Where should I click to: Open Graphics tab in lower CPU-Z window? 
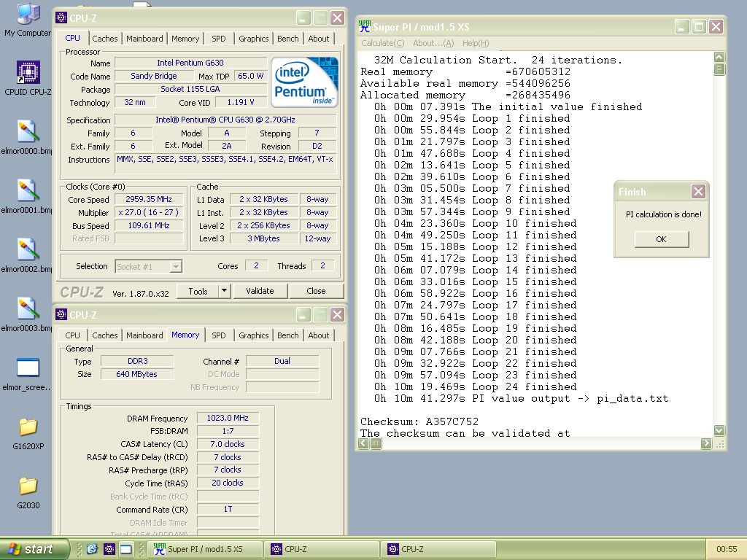coord(253,335)
